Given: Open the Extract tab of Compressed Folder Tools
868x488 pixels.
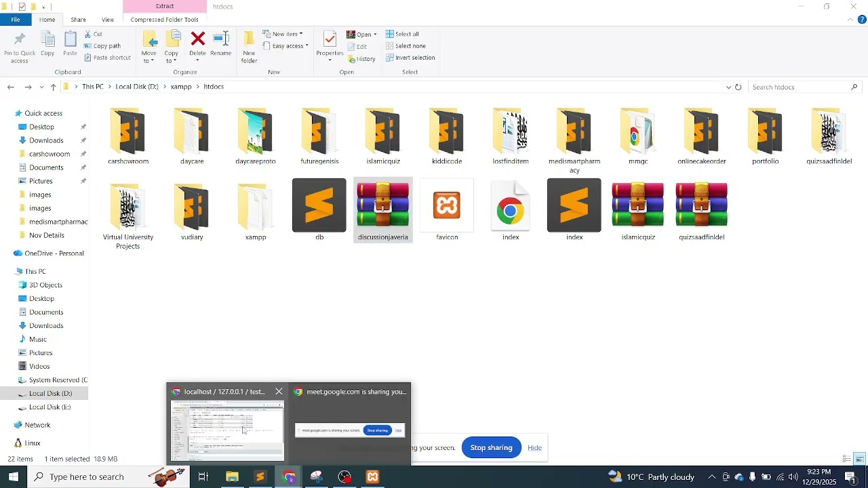Looking at the screenshot, I should 165,6.
